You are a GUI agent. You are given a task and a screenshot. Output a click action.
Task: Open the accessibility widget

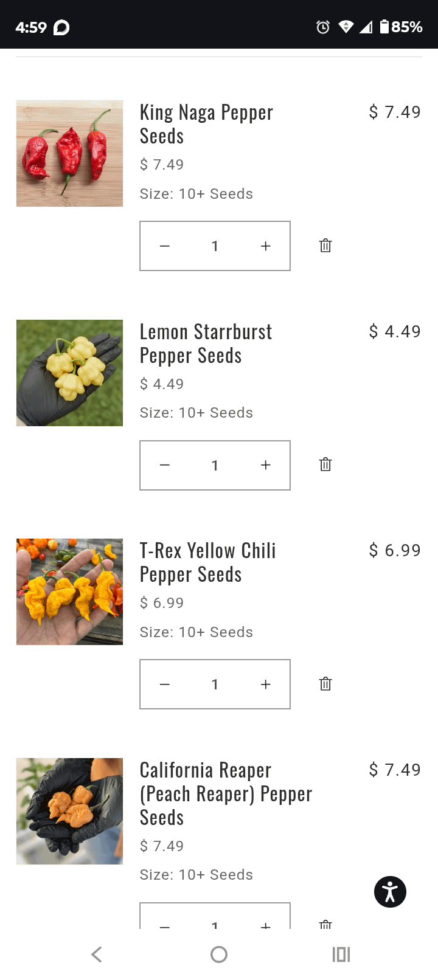[390, 892]
